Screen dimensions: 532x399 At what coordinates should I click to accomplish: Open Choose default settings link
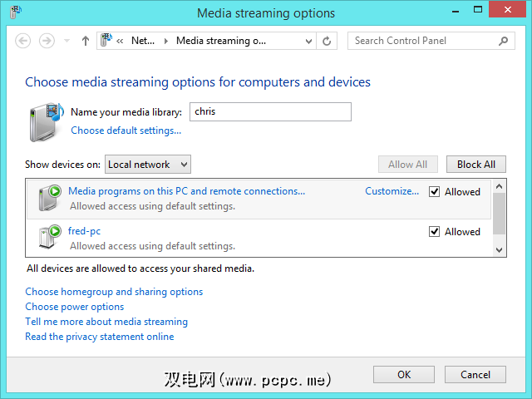pos(126,131)
